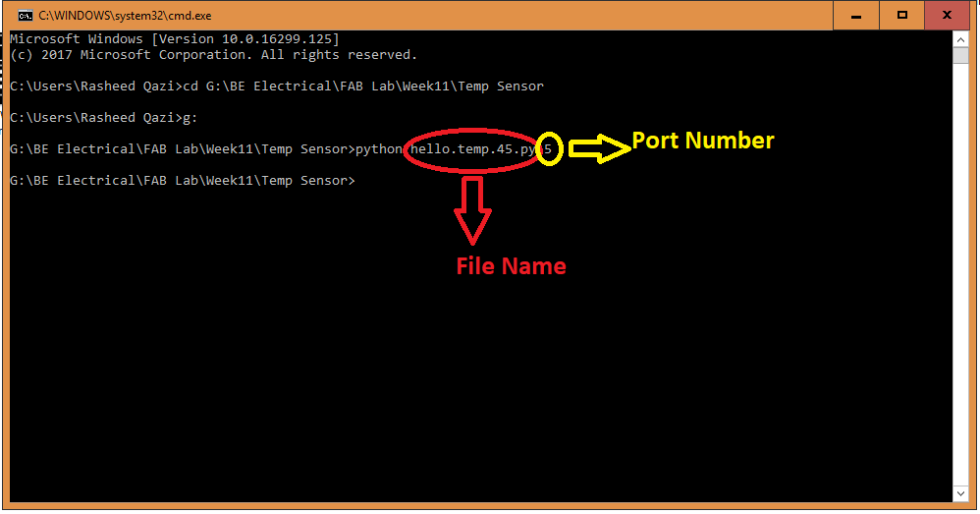Click the red downward arrow
The height and width of the screenshot is (514, 980).
(x=473, y=210)
